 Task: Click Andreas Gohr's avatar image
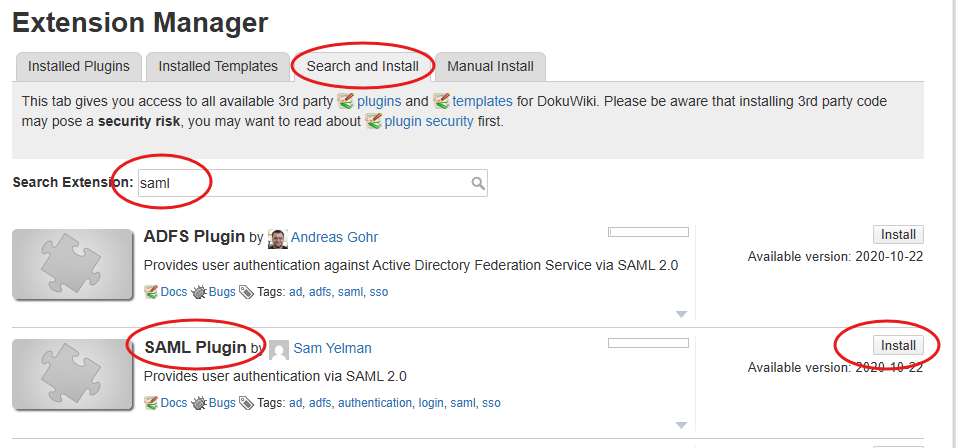pos(278,238)
